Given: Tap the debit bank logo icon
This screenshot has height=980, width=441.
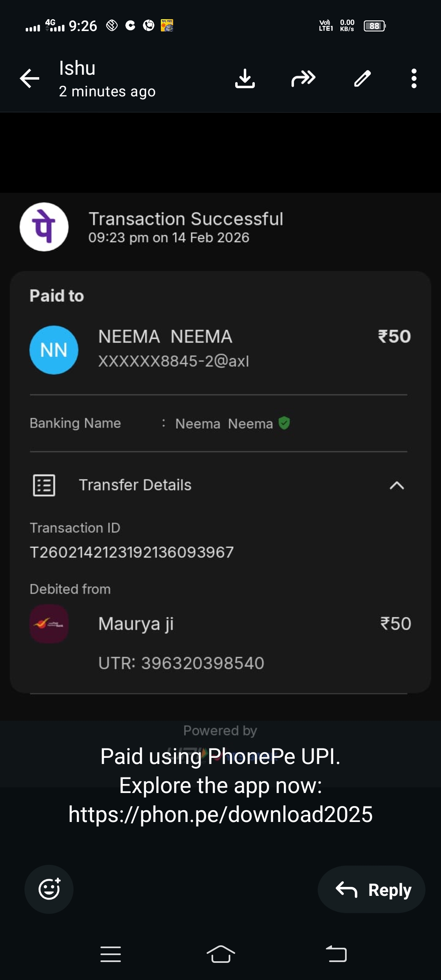Looking at the screenshot, I should click(x=49, y=624).
